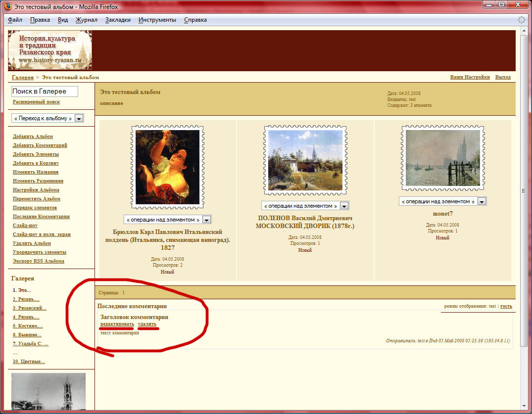Screen dimensions: 532x414
Task: Click Упорядочить элементы link
Action: (x=40, y=252)
